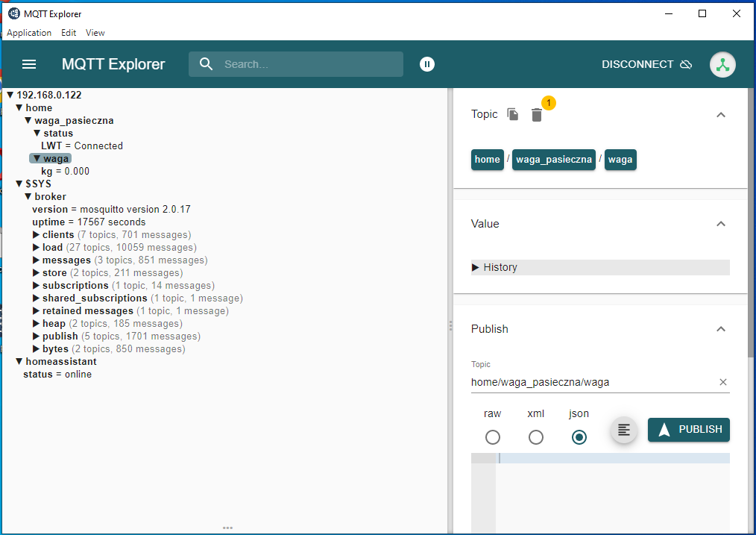This screenshot has height=535, width=756.
Task: Open the Edit menu
Action: 69,33
